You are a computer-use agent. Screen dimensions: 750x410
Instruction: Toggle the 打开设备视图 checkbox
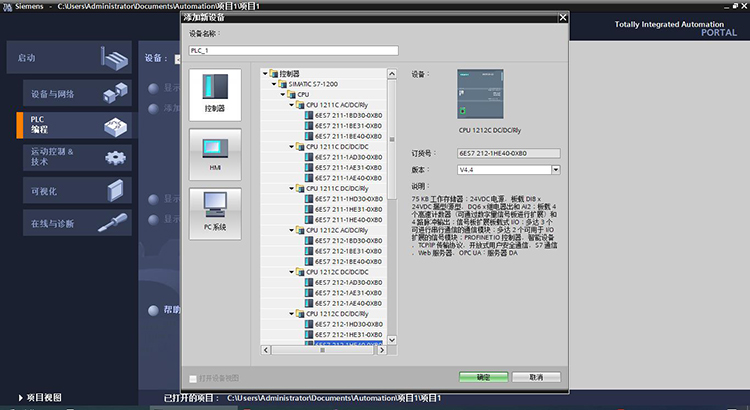pyautogui.click(x=193, y=378)
